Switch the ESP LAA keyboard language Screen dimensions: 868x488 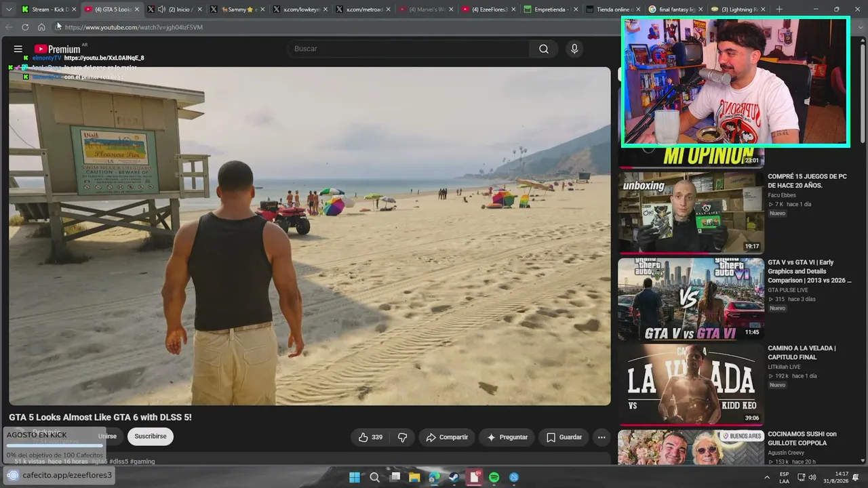(x=784, y=477)
